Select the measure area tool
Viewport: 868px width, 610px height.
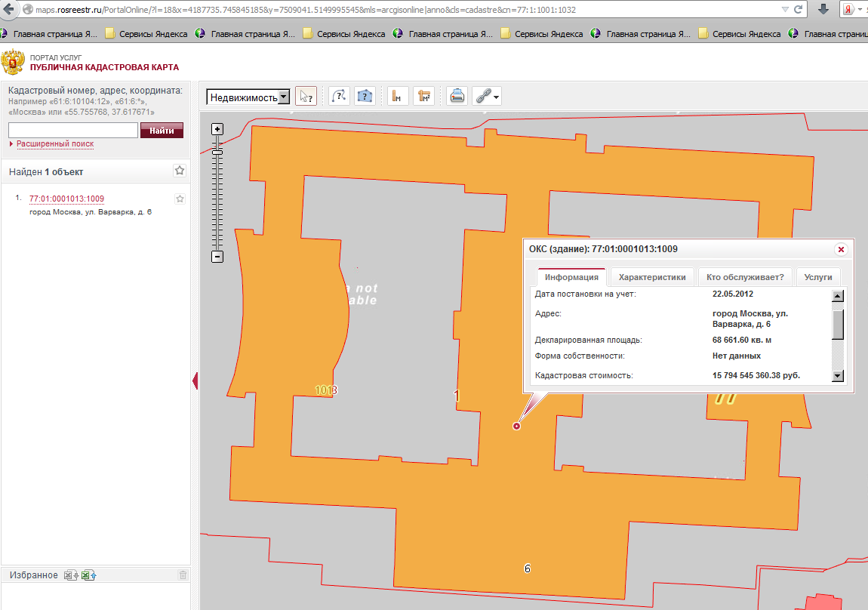pyautogui.click(x=423, y=97)
